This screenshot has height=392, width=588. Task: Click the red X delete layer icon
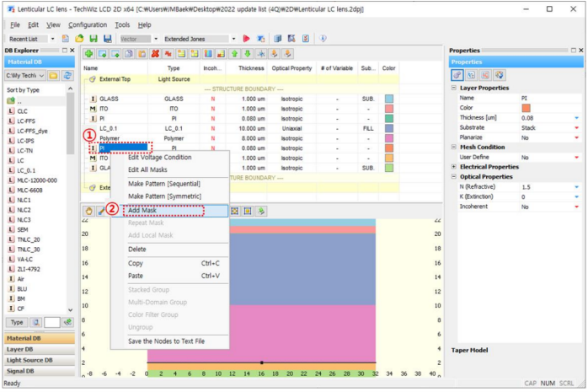coord(155,53)
